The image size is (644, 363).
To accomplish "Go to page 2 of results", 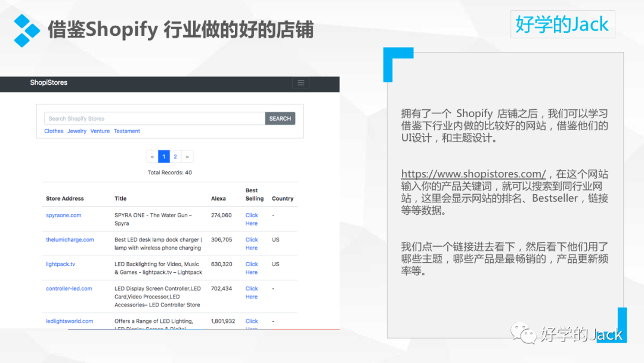I will (175, 156).
